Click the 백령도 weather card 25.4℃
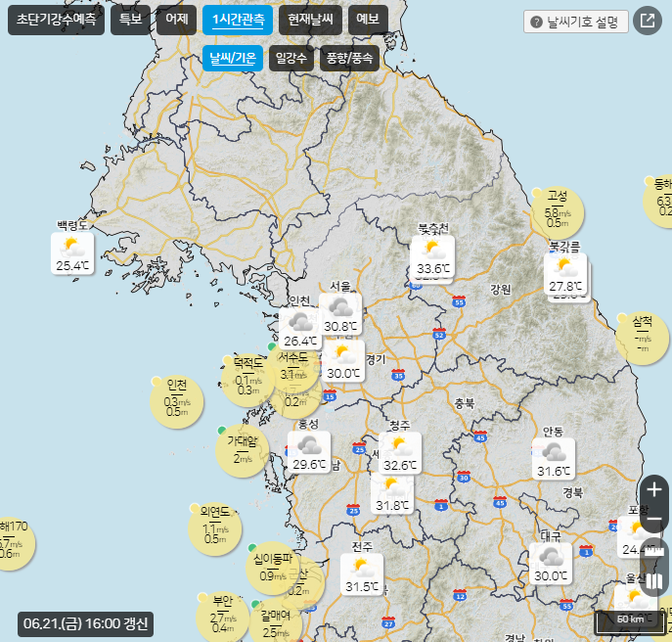 (72, 253)
